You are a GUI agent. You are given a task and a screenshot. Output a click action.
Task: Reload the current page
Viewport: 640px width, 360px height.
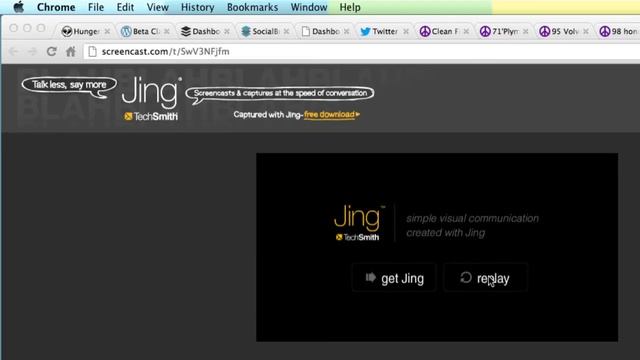pyautogui.click(x=51, y=51)
